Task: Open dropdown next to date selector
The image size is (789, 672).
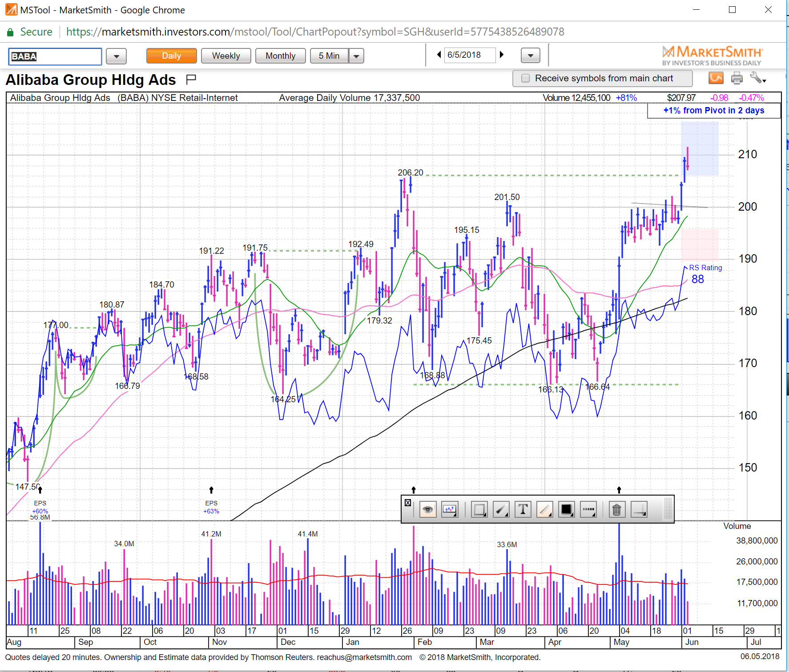Action: (531, 56)
